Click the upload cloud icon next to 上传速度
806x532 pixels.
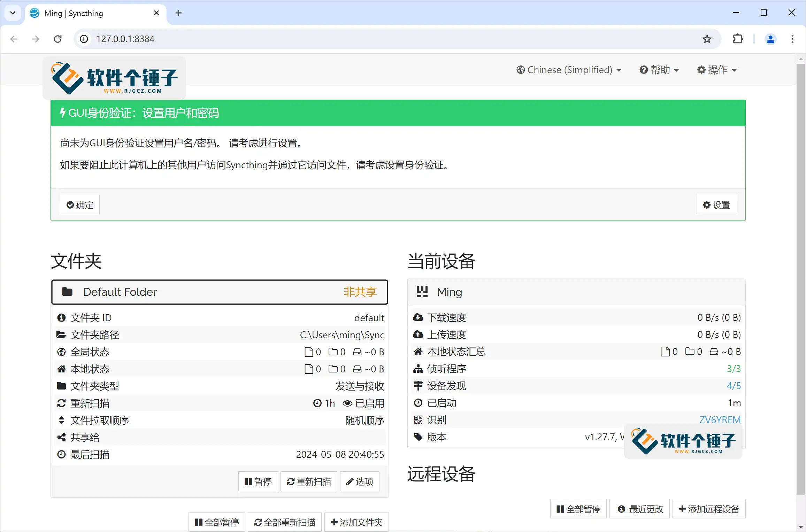(x=418, y=334)
